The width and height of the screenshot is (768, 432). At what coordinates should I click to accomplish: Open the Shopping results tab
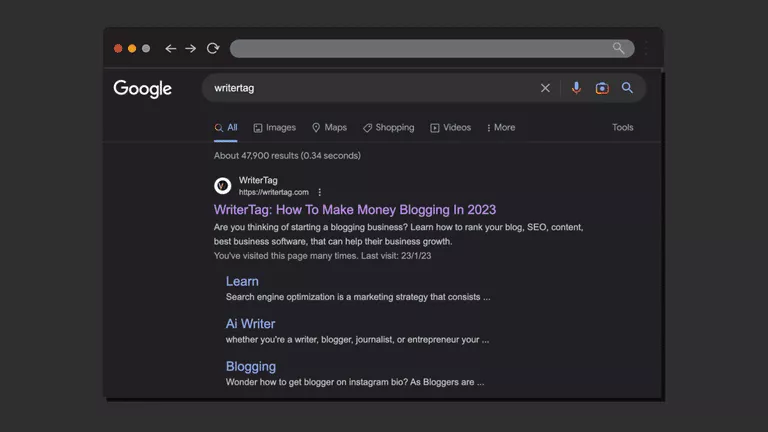tap(388, 128)
